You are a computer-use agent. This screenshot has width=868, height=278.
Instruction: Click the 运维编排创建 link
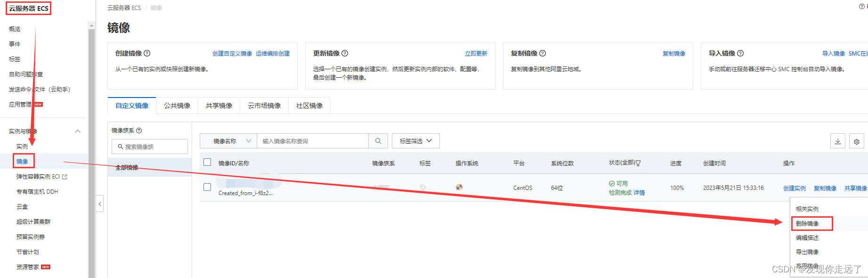[273, 54]
